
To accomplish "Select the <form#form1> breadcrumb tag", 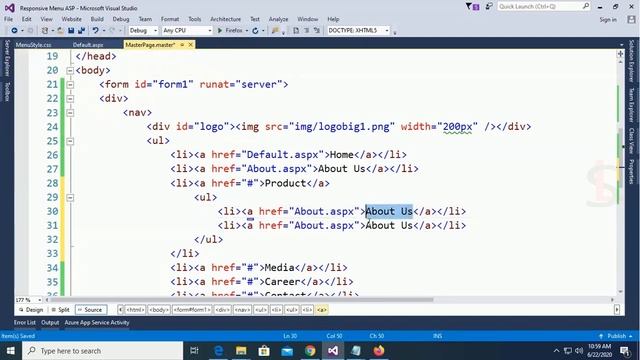I will 192,310.
